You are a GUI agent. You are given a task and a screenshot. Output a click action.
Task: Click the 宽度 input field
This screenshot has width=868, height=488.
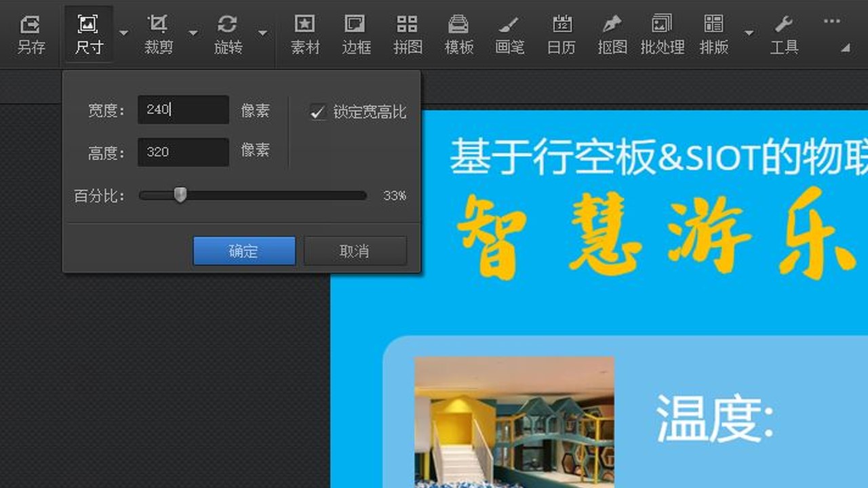tap(183, 109)
